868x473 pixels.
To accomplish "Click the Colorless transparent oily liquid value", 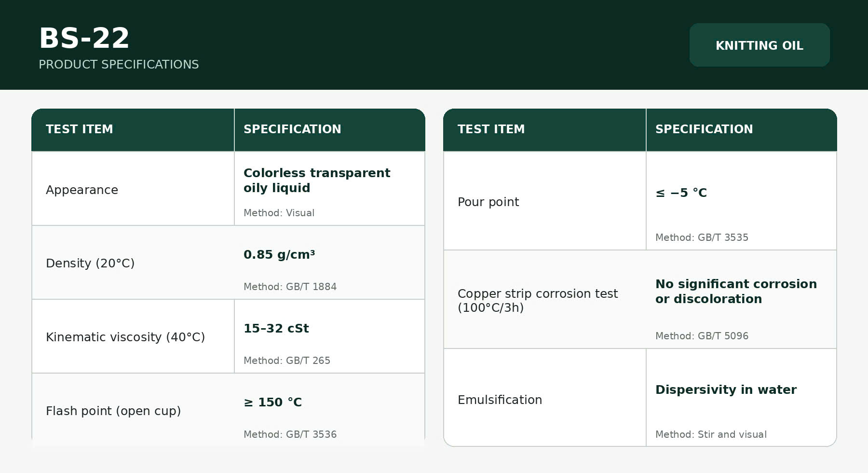I will tap(317, 180).
